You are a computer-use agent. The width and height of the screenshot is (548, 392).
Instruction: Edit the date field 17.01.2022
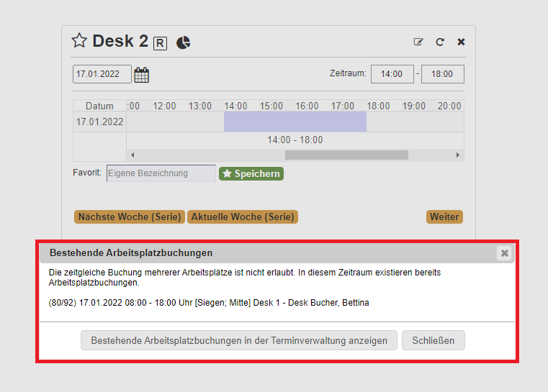pyautogui.click(x=102, y=74)
